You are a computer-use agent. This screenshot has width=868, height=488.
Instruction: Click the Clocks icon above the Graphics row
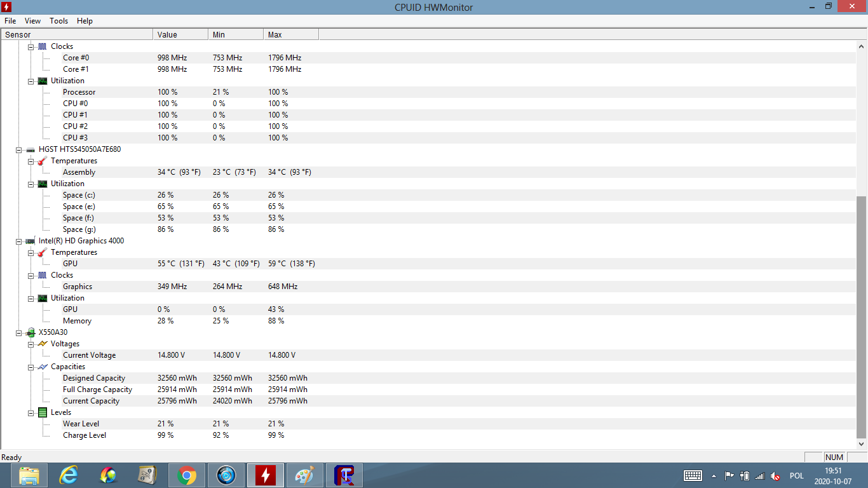pos(42,275)
